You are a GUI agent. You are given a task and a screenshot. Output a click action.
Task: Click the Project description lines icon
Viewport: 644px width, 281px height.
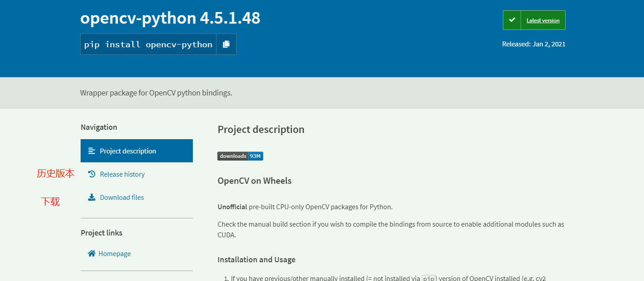point(92,151)
